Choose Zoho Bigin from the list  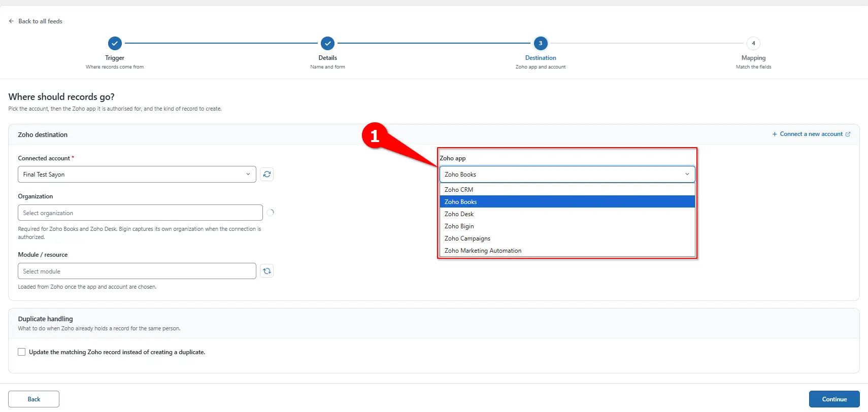tap(567, 226)
